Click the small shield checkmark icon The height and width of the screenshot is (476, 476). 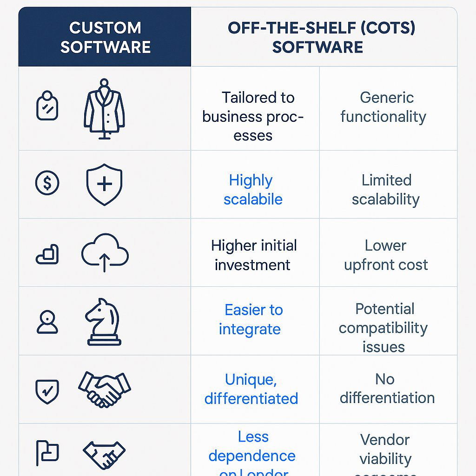point(47,390)
